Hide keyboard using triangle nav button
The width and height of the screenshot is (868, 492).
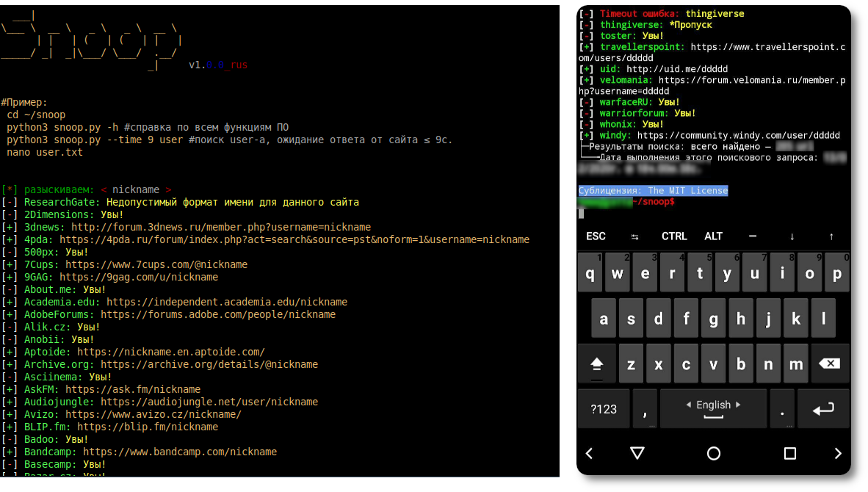[x=637, y=454]
